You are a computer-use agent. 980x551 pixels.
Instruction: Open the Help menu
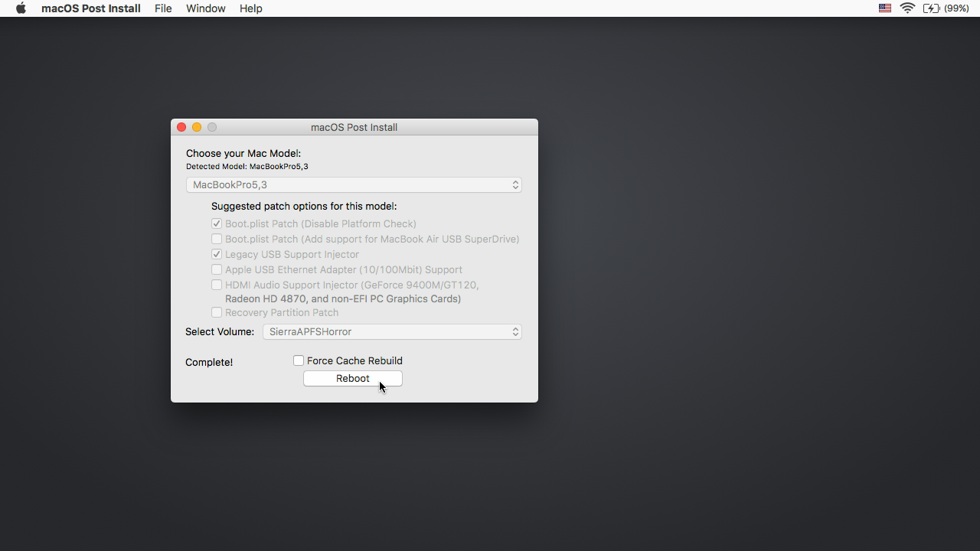(250, 8)
